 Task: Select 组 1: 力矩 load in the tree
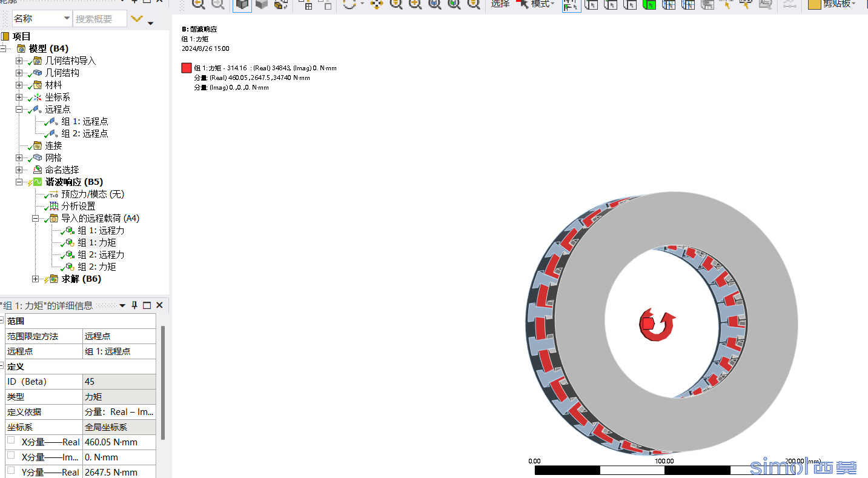pyautogui.click(x=97, y=242)
